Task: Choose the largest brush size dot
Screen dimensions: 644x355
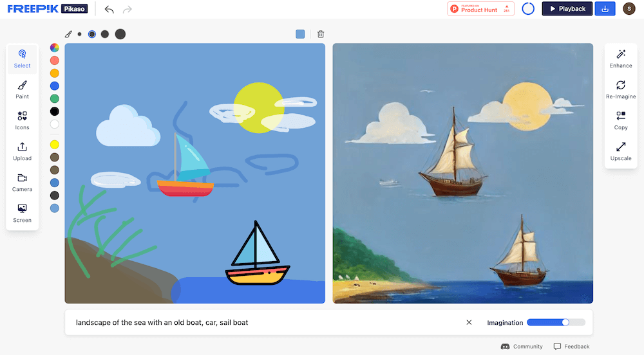Action: tap(120, 34)
